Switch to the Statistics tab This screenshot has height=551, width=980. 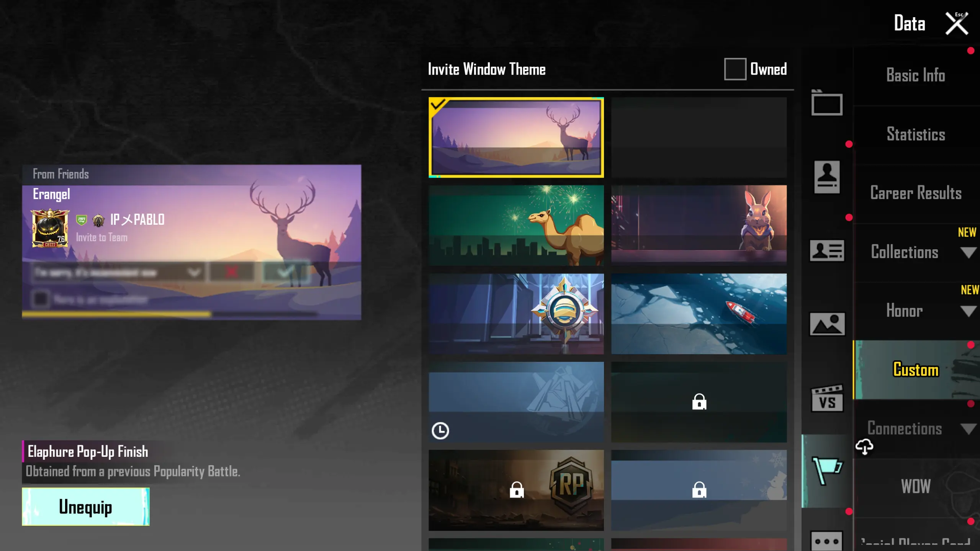(x=915, y=134)
